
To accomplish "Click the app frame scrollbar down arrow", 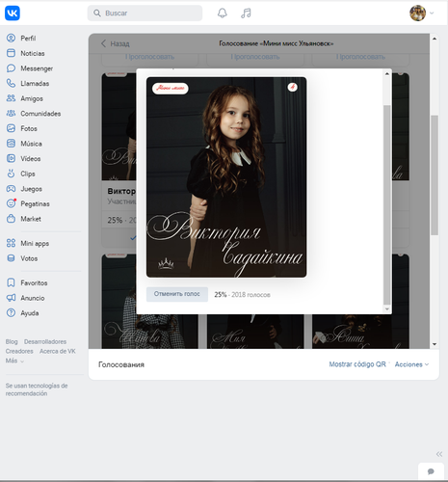I will (435, 344).
